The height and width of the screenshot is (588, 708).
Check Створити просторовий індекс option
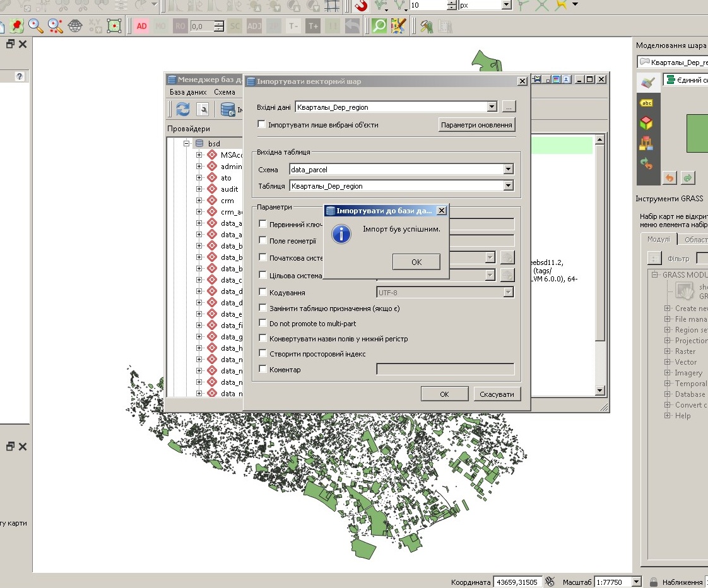pos(262,354)
